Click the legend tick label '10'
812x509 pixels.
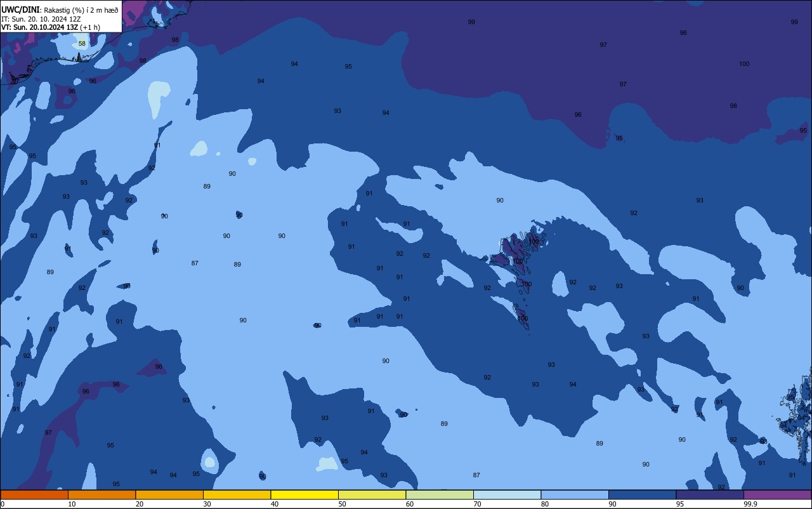[72, 504]
